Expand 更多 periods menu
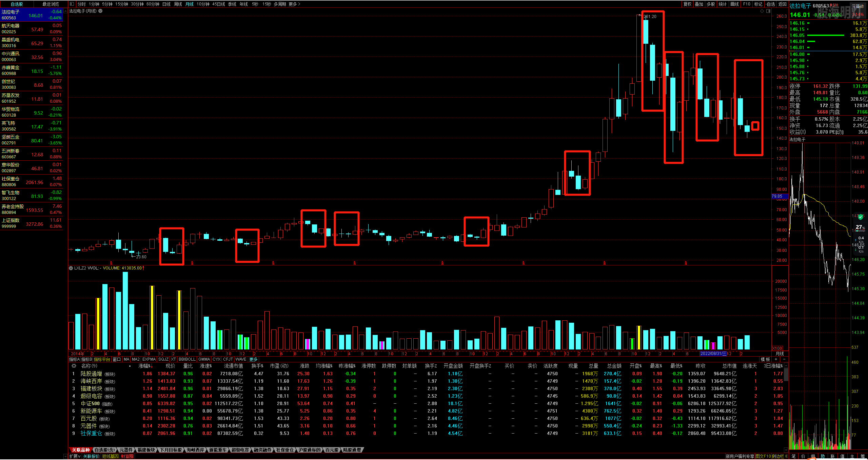 coord(294,4)
